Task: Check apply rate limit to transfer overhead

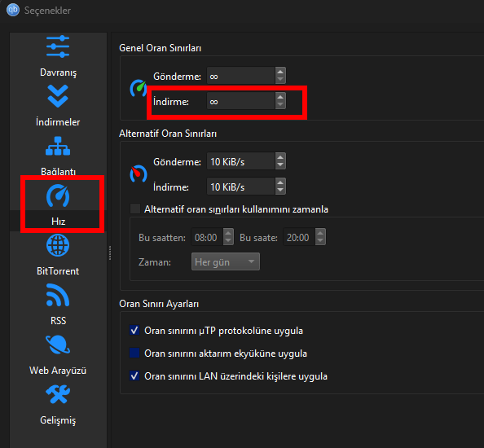Action: (134, 353)
